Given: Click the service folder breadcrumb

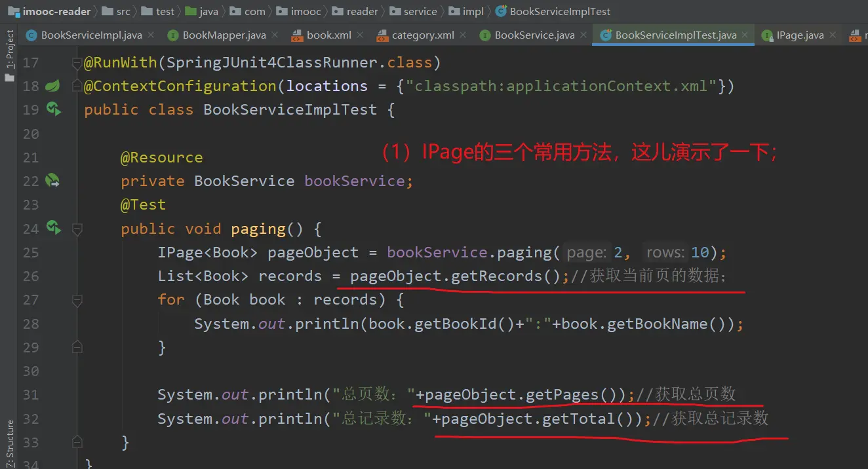Looking at the screenshot, I should pos(420,11).
